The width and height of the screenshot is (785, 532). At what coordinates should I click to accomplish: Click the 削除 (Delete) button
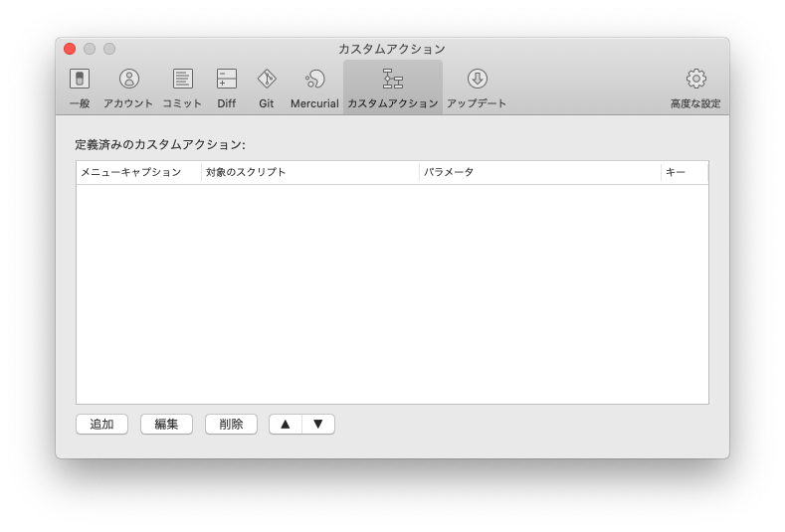(231, 425)
